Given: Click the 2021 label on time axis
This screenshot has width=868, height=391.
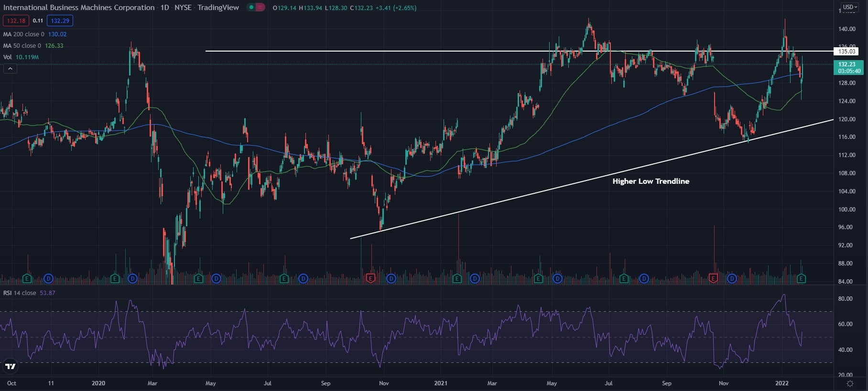Looking at the screenshot, I should (x=441, y=383).
